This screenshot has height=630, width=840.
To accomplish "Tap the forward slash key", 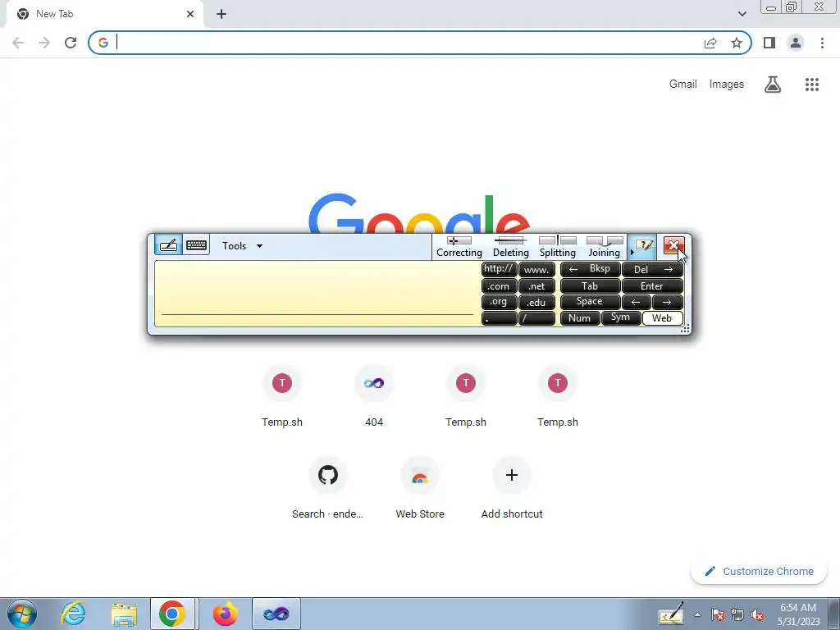I will pos(536,318).
